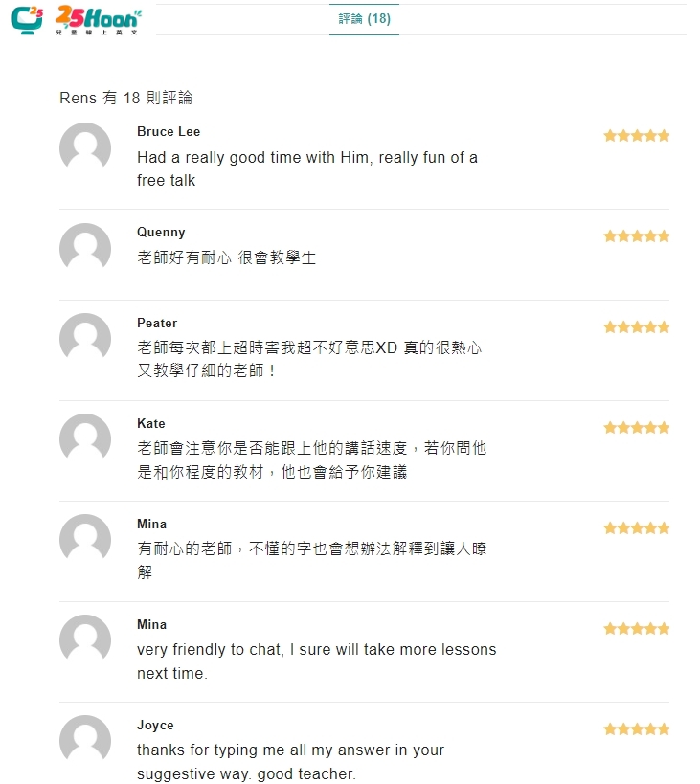
Task: Click Joyce's five-star rating
Action: (x=637, y=729)
